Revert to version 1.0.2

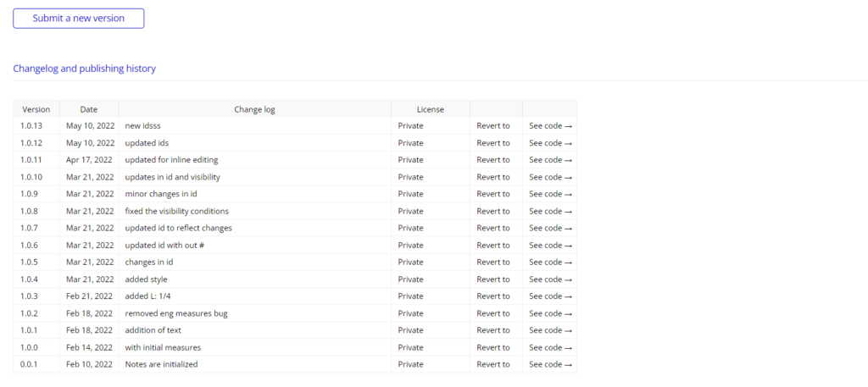493,313
